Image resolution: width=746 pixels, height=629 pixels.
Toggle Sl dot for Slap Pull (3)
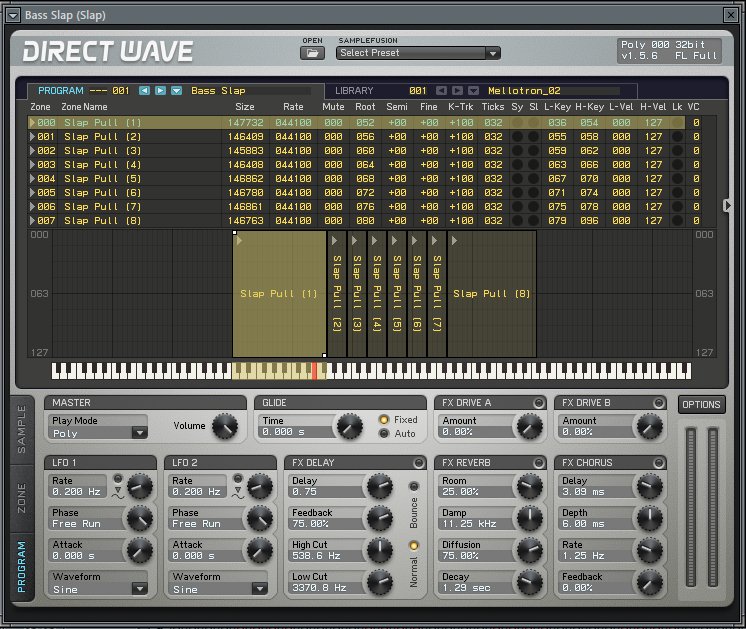[x=533, y=150]
